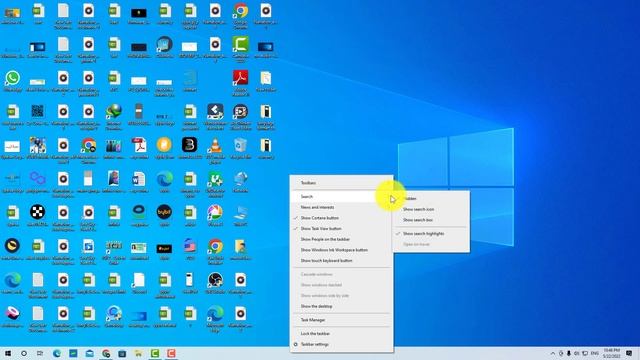This screenshot has width=640, height=360.
Task: Open Taskbar settings
Action: pos(341,344)
